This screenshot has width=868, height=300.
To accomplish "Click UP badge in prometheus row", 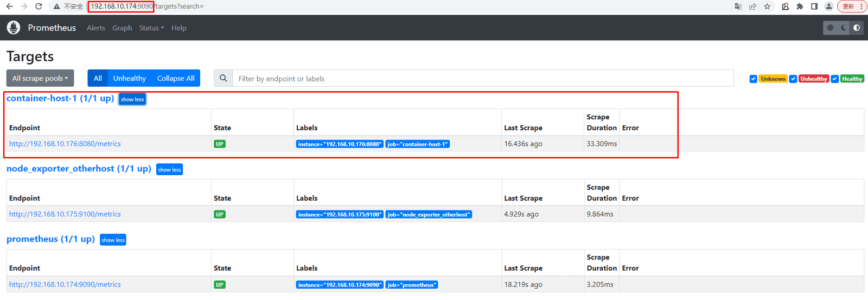I will (220, 284).
